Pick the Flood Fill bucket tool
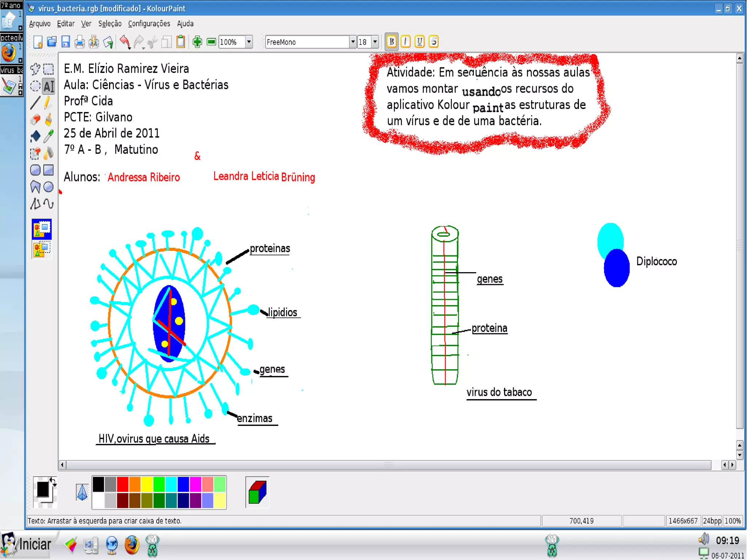Screen dimensions: 747x560 (x=35, y=136)
